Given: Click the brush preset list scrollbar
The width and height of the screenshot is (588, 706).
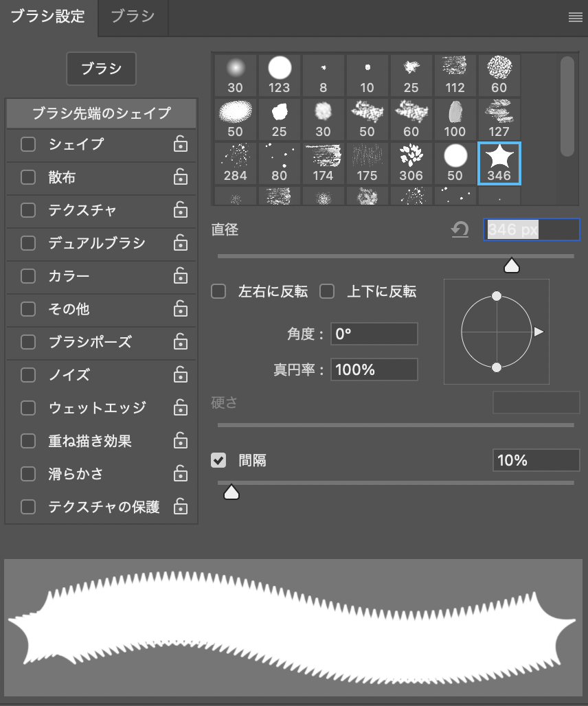Looking at the screenshot, I should [567, 106].
